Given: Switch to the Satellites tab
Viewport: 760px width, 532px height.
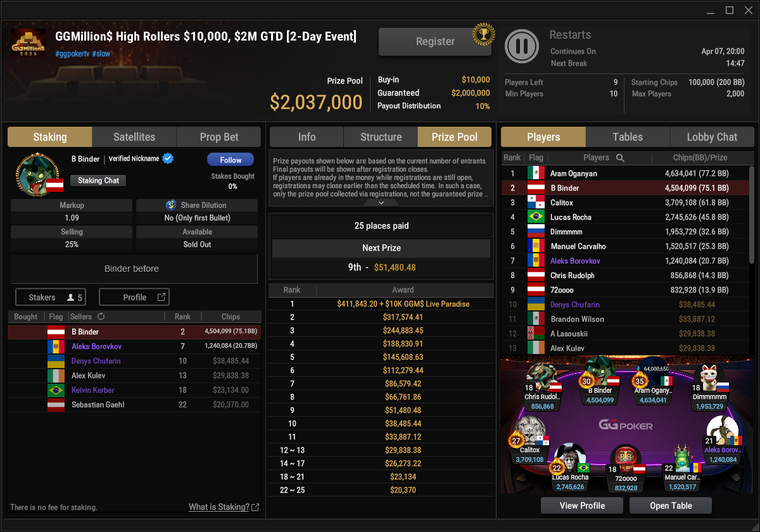Looking at the screenshot, I should click(x=134, y=137).
